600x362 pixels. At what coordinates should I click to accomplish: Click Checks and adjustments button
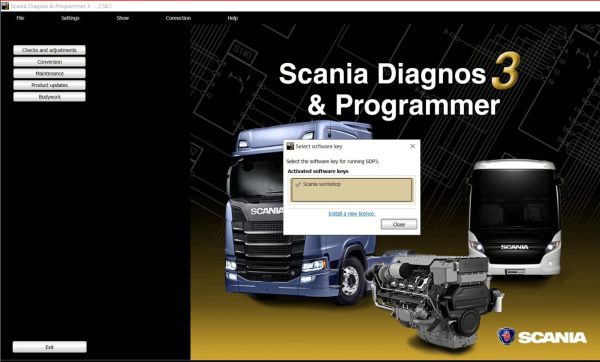[x=49, y=50]
